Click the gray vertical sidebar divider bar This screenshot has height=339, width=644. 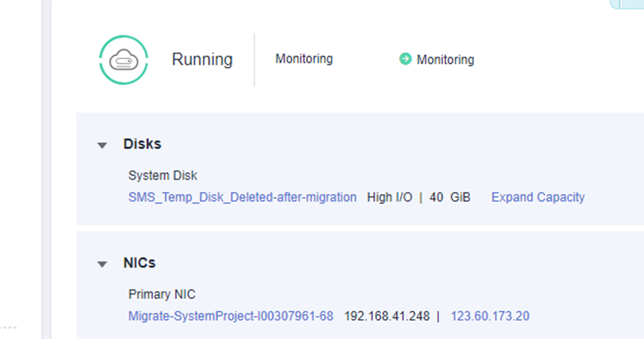point(46,169)
